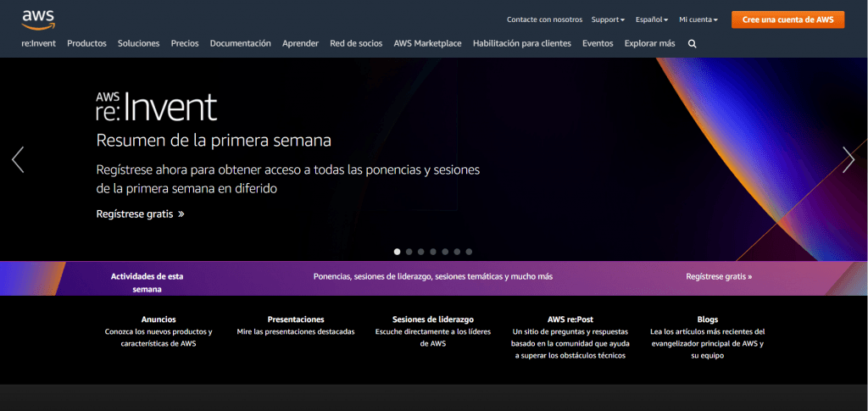Click the AWS re:Invent hero logo
The width and height of the screenshot is (868, 411).
156,106
